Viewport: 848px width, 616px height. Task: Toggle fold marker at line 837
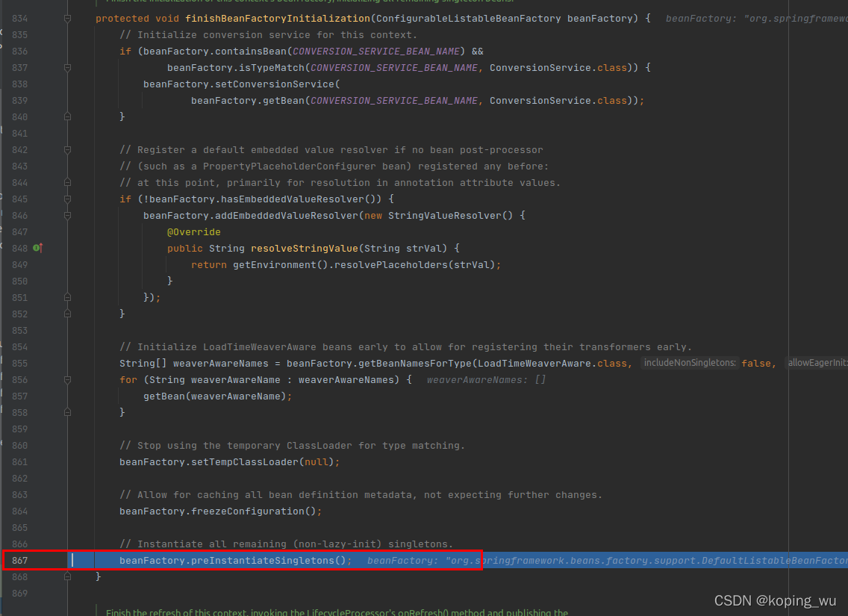68,68
